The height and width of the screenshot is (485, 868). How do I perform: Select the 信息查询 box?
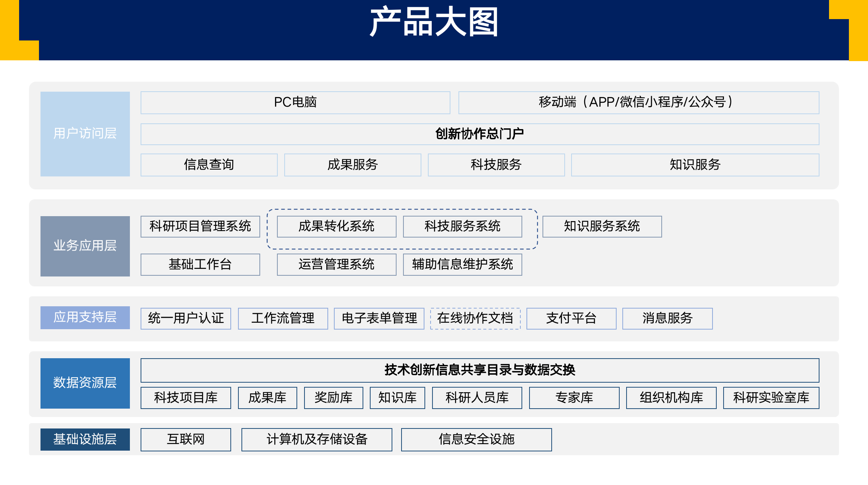[x=209, y=165]
